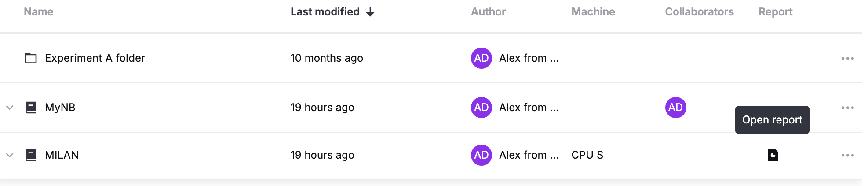868x186 pixels.
Task: Click the MyNB notebook icon
Action: 31,108
